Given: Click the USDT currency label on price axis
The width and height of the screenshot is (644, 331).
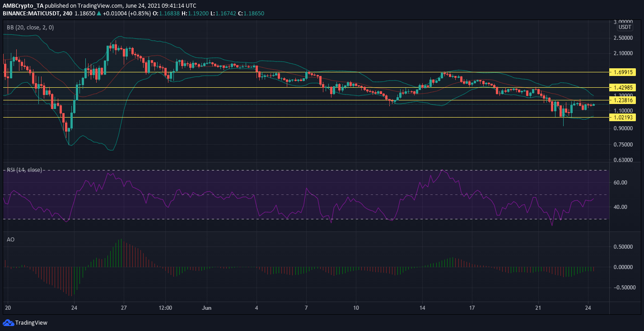Looking at the screenshot, I should click(625, 27).
